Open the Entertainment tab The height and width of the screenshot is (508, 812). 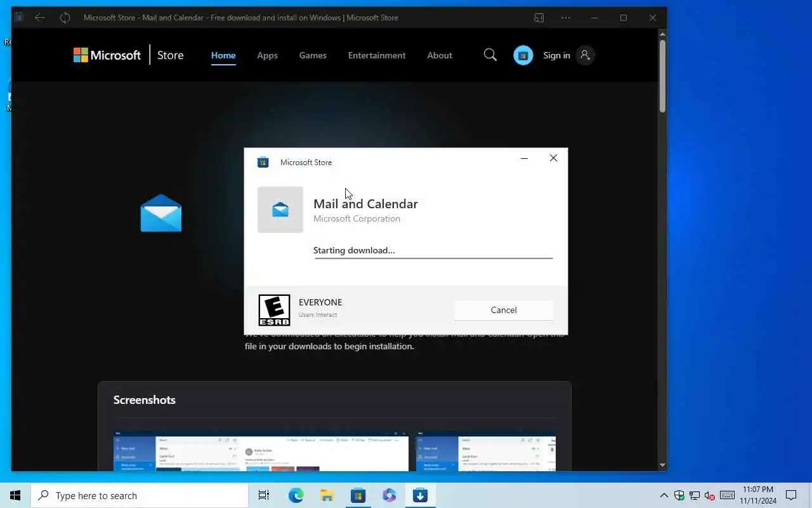(x=377, y=55)
